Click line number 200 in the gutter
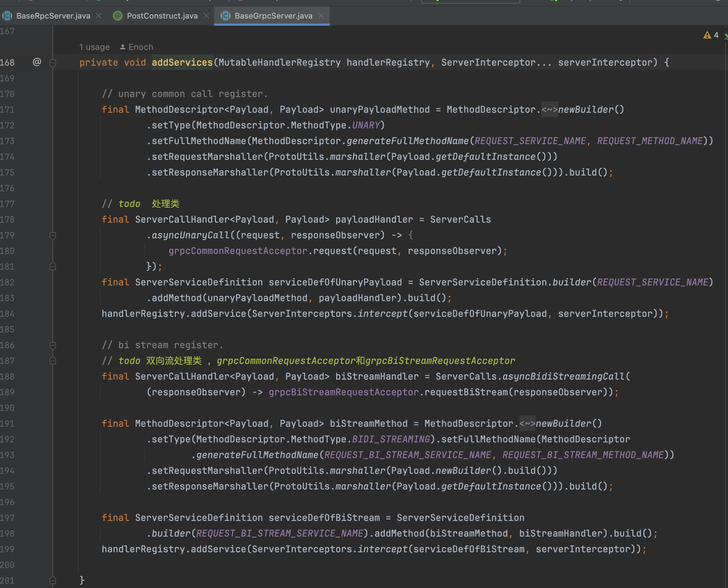728x588 pixels. (x=7, y=565)
